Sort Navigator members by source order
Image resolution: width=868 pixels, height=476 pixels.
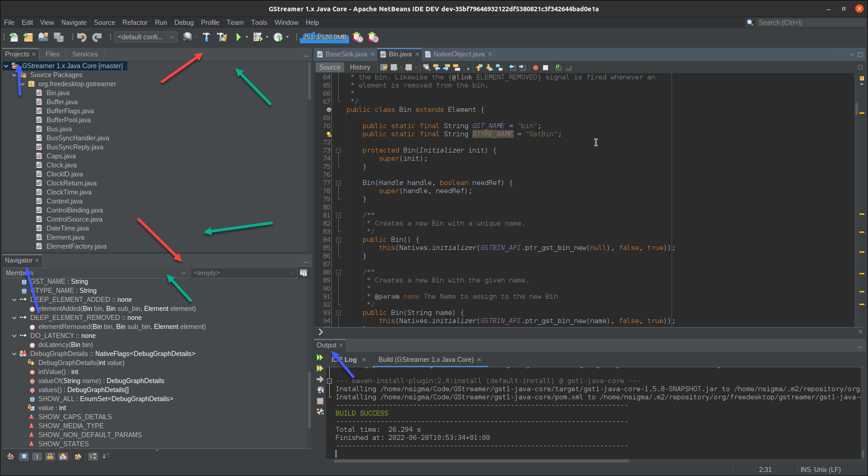point(106,457)
